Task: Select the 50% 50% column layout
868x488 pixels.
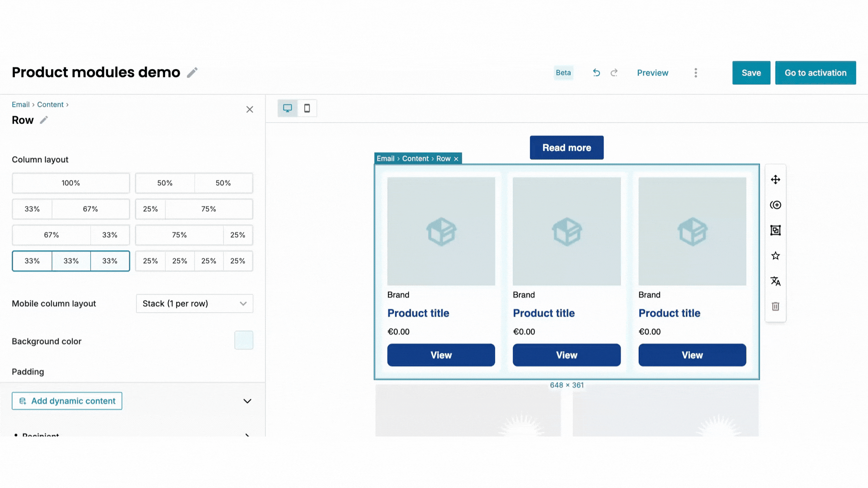Action: click(x=194, y=183)
